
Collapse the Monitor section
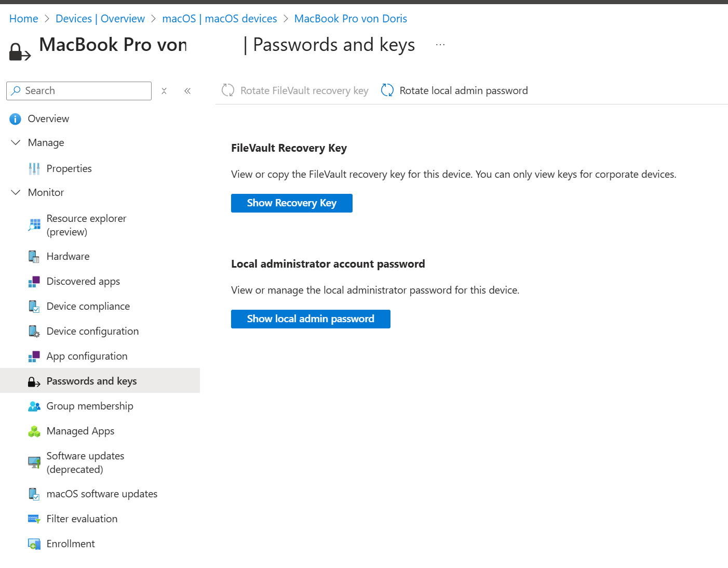(x=15, y=192)
